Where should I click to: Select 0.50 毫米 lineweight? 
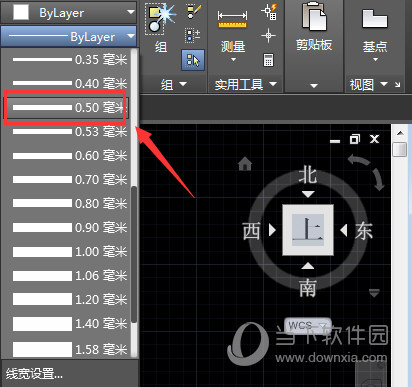pos(70,107)
